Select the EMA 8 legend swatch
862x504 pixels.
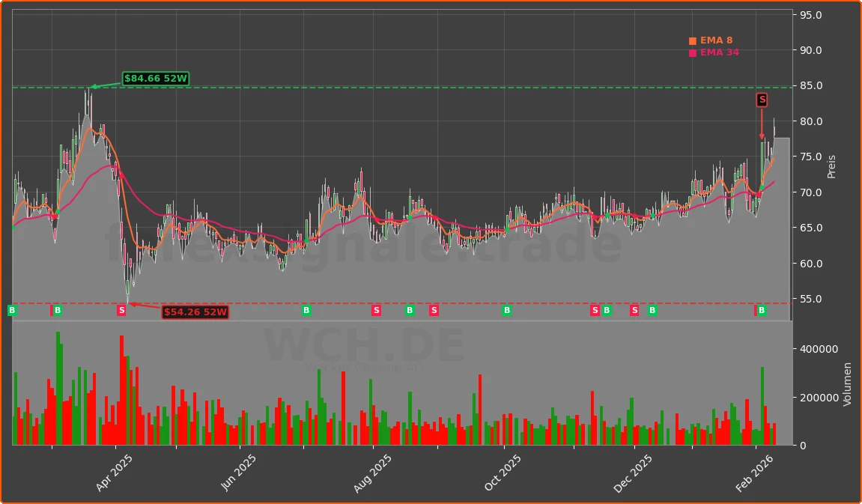tap(691, 40)
